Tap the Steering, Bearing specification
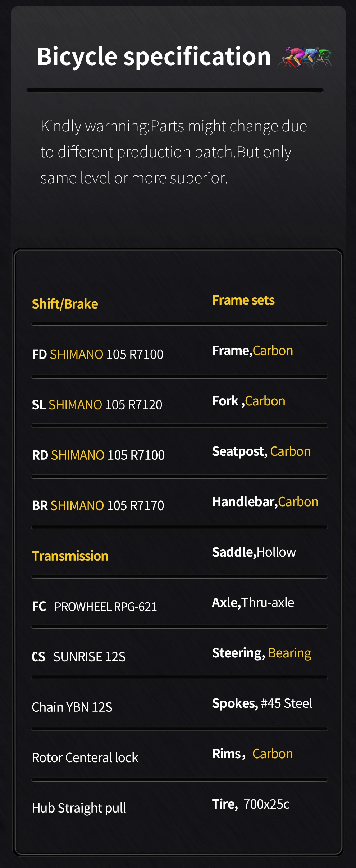Image resolution: width=356 pixels, height=868 pixels. pos(262,653)
